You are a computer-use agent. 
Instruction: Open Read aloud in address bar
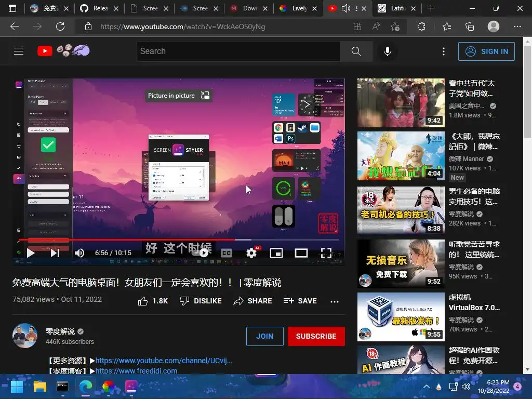pyautogui.click(x=376, y=26)
